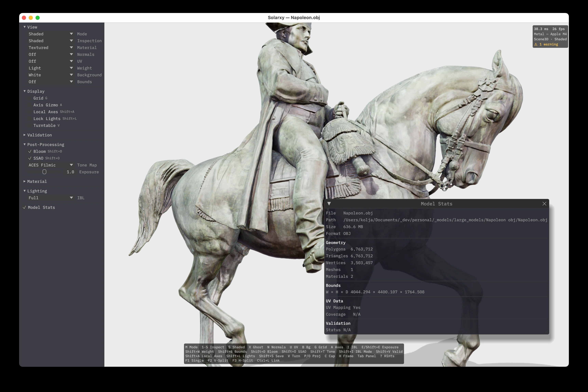588x392 pixels.
Task: Open the Normals dropdown
Action: (51, 54)
